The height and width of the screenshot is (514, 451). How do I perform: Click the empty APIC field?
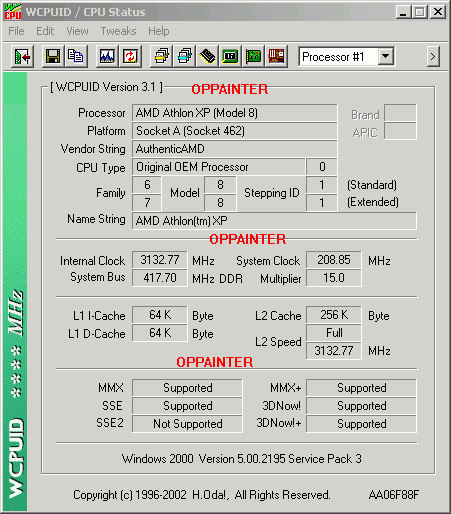(400, 131)
